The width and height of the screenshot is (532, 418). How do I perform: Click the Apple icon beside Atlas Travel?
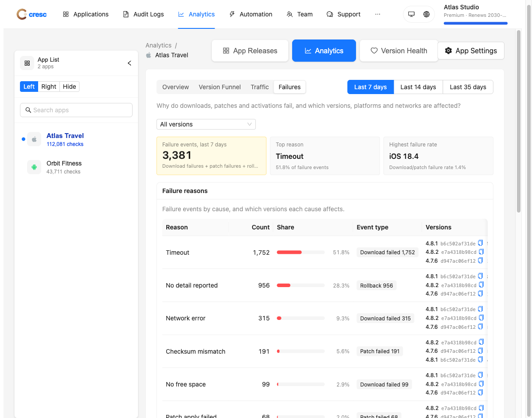[x=34, y=139]
